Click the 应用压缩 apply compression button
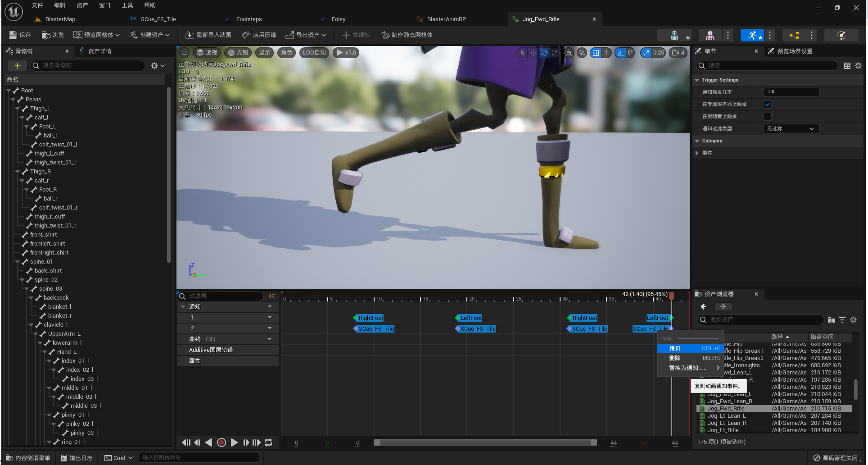 [259, 35]
